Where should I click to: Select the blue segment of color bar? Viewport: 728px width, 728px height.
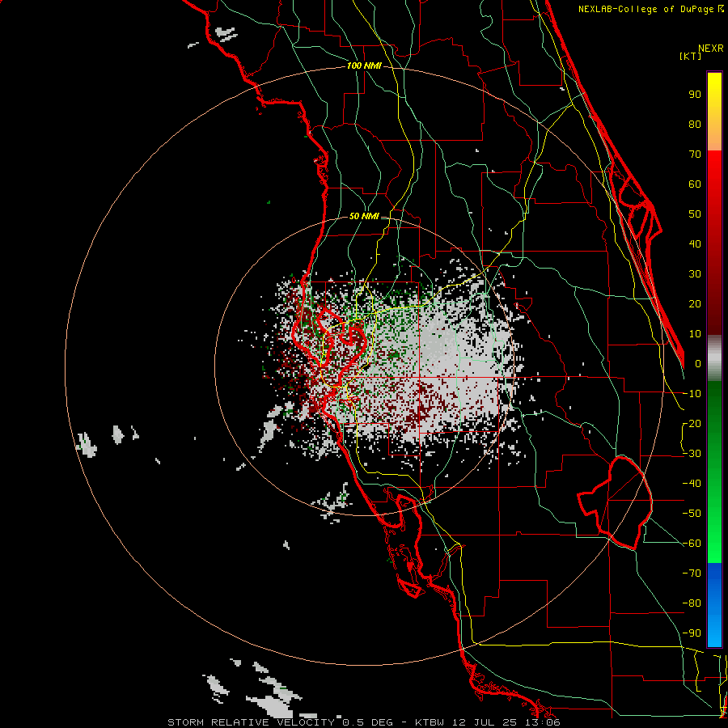pyautogui.click(x=714, y=605)
